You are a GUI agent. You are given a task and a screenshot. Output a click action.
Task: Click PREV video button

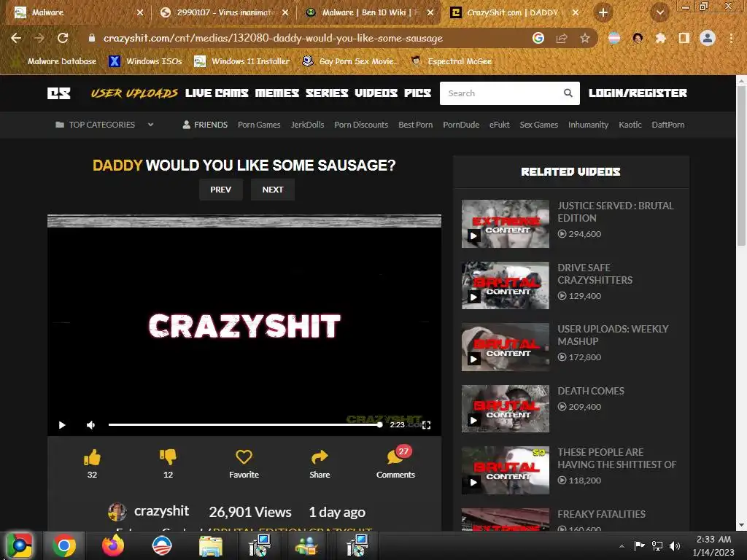point(220,190)
